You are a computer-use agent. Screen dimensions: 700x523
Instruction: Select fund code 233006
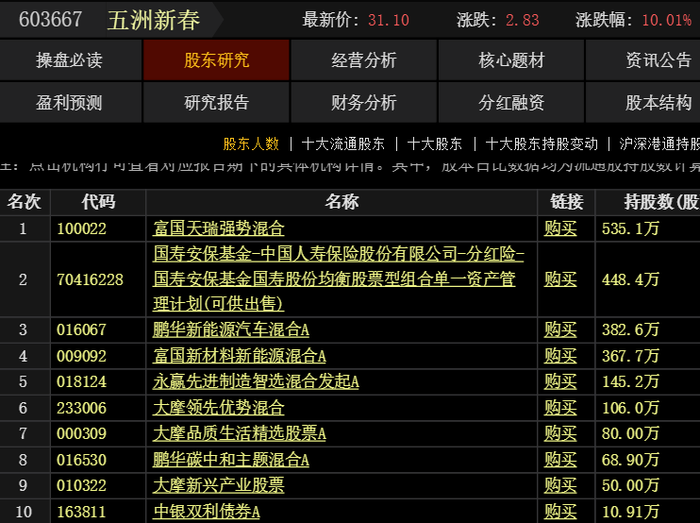pos(81,408)
